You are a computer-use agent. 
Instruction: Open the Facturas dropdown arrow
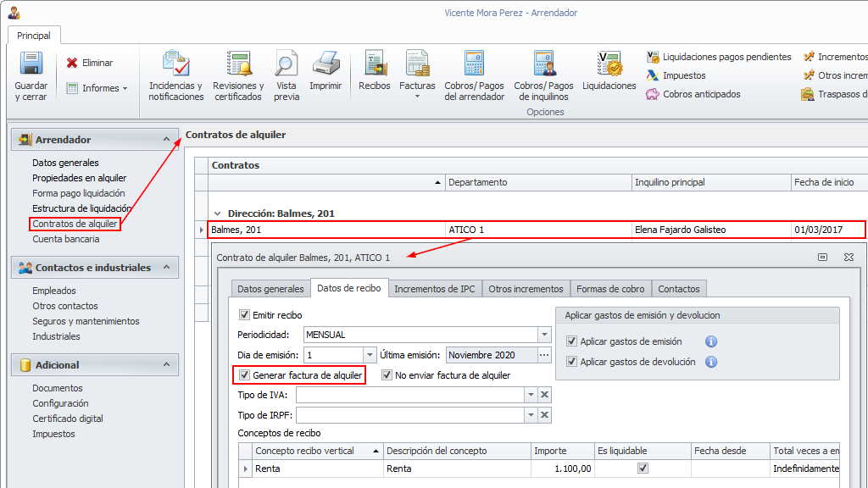(417, 97)
